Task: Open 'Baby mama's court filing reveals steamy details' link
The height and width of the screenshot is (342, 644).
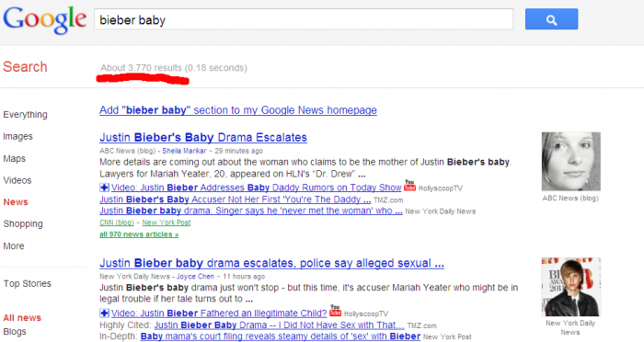Action: [281, 336]
